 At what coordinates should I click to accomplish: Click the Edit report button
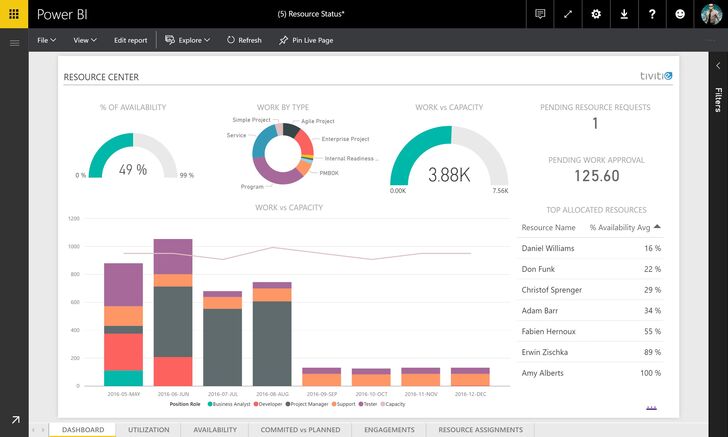(130, 41)
